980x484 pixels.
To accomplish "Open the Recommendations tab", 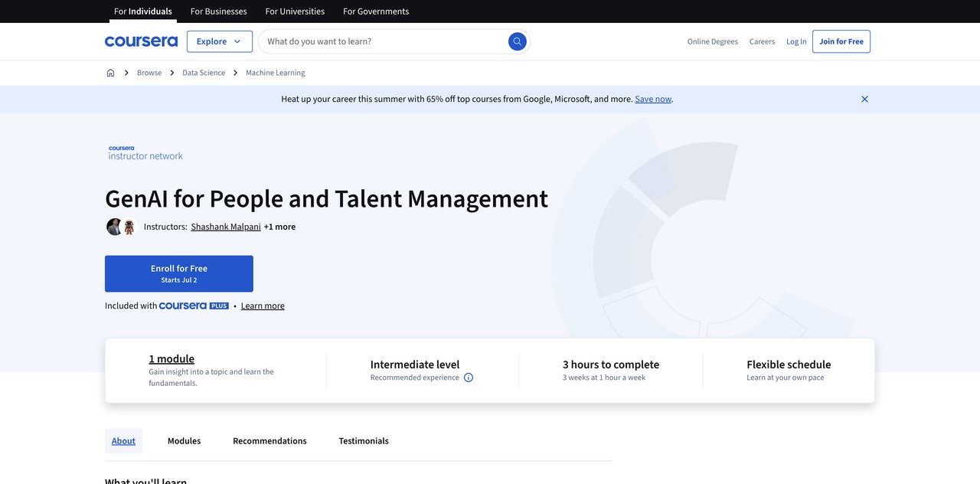I will pos(269,441).
